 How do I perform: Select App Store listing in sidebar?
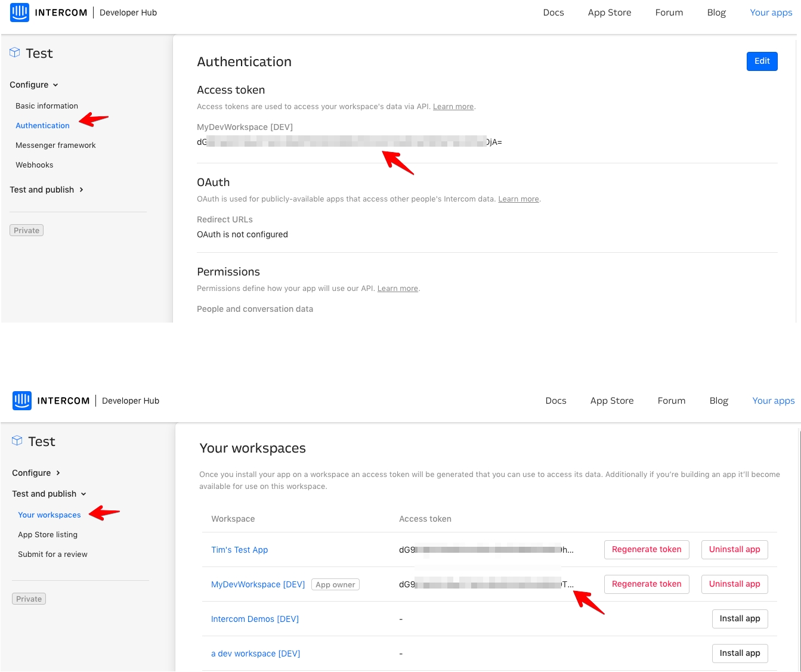(x=48, y=535)
